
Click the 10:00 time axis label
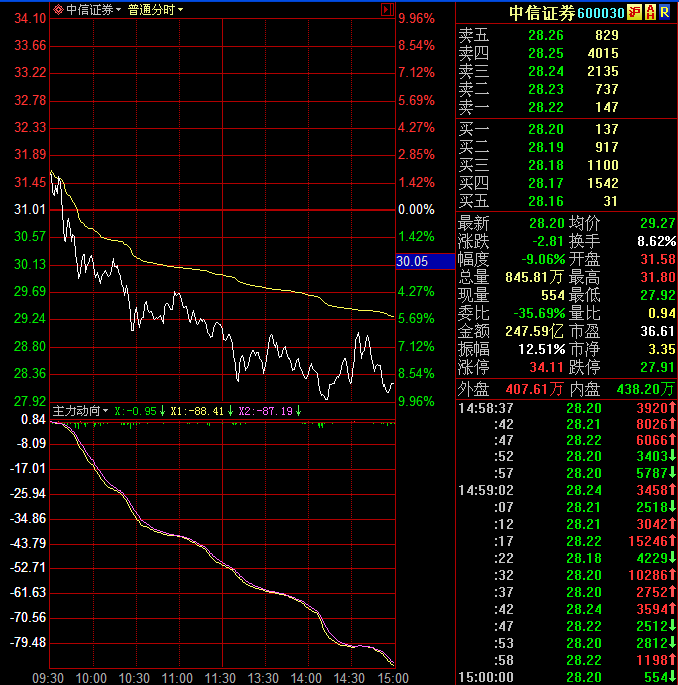point(91,678)
